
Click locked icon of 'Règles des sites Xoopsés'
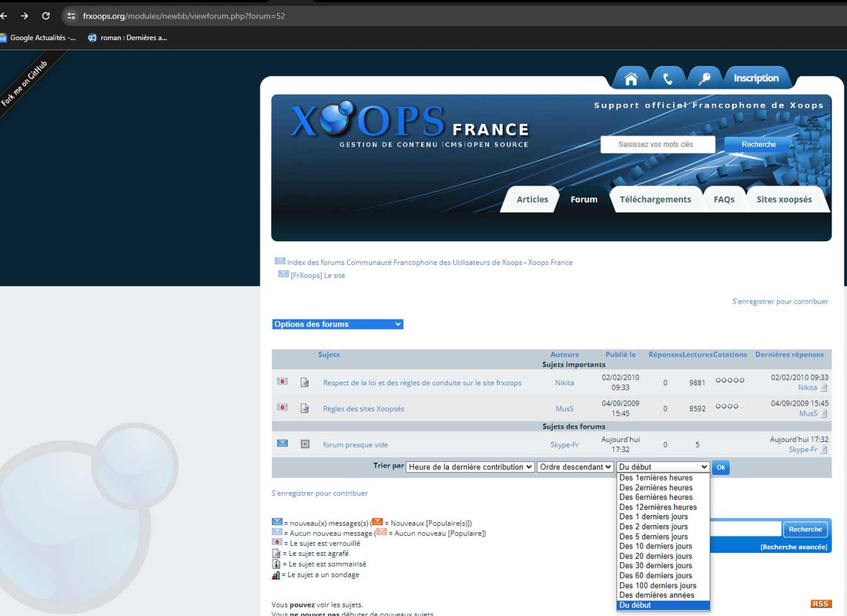pyautogui.click(x=282, y=407)
